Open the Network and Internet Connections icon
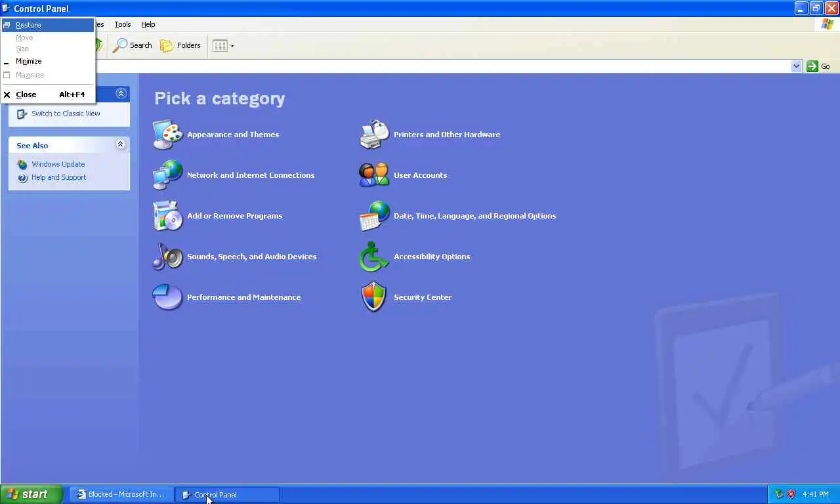The height and width of the screenshot is (504, 840). coord(168,175)
